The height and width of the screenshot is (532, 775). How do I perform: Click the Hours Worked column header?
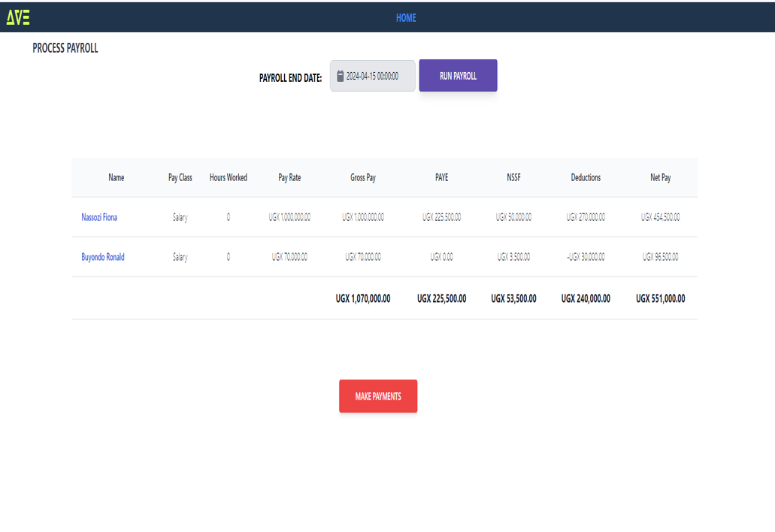tap(228, 178)
